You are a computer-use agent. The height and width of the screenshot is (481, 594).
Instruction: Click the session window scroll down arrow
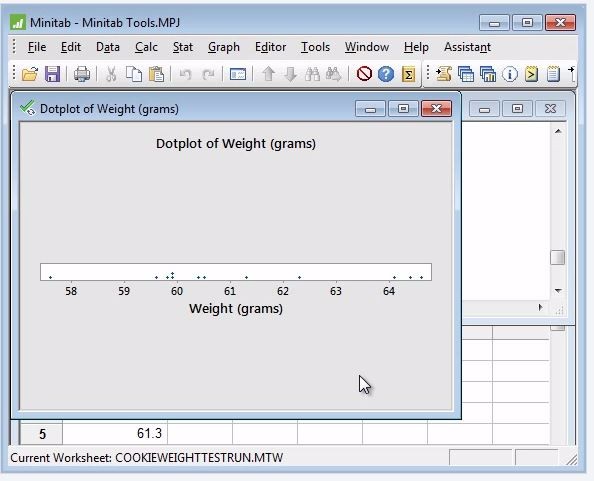click(x=558, y=290)
